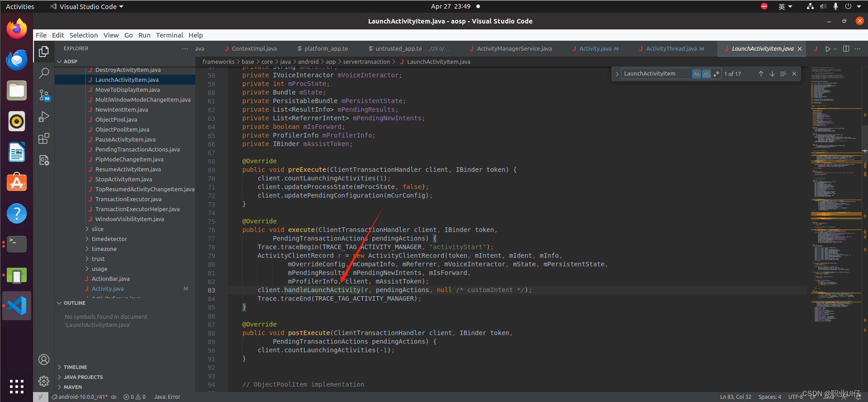Viewport: 868px width, 402px height.
Task: Switch to the platform_app.te tab
Action: tap(326, 49)
